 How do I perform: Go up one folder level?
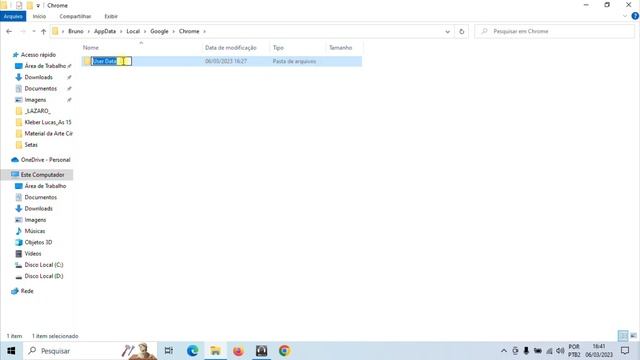click(x=43, y=31)
